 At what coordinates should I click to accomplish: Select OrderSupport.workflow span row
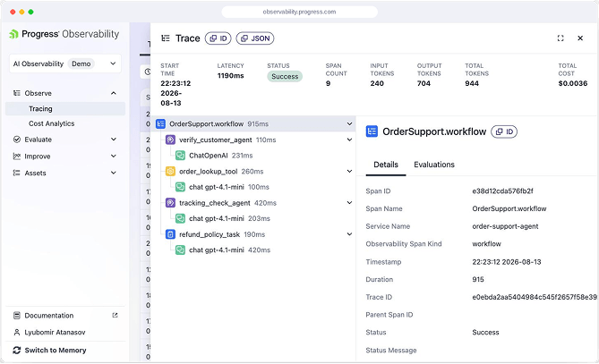[x=253, y=124]
